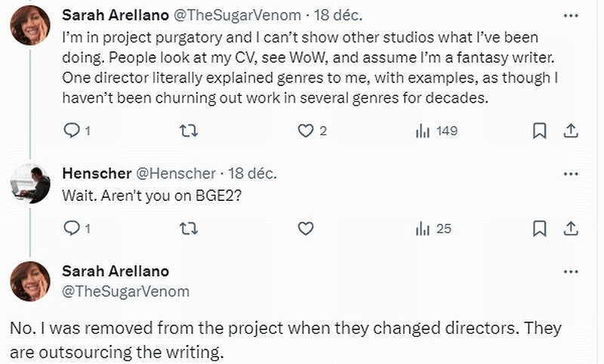
Task: Retweet Sarah Arellano's project purgatory tweet
Action: [188, 131]
